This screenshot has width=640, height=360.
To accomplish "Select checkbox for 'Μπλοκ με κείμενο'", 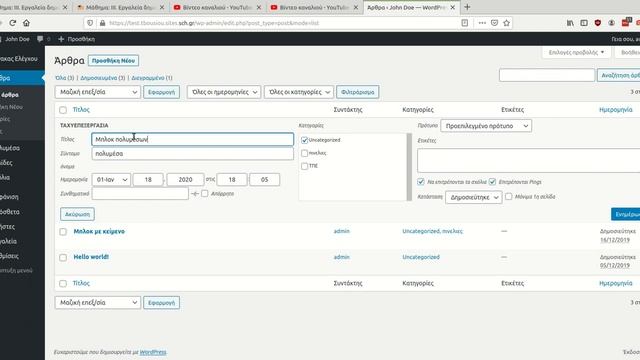I will point(63,232).
